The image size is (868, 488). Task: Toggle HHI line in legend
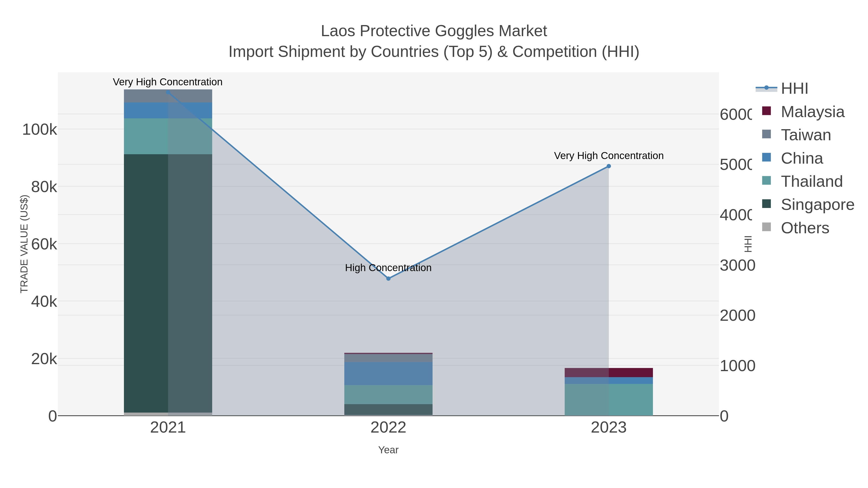coord(782,89)
